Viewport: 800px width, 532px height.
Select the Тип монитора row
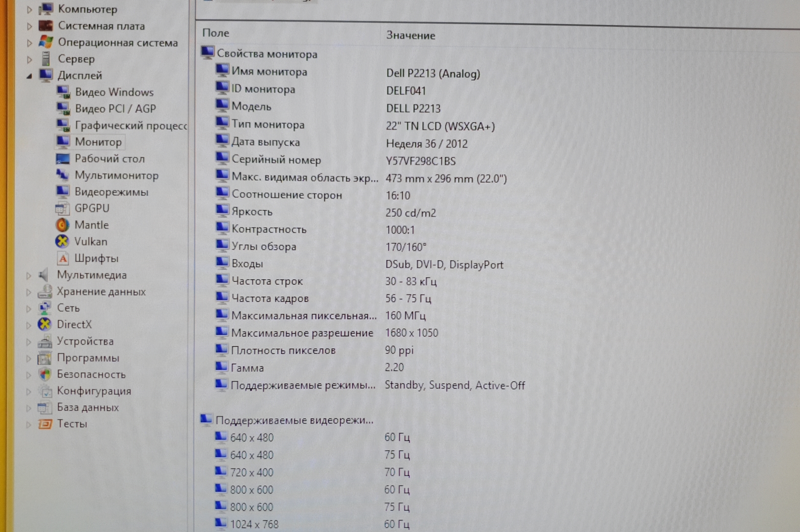click(x=355, y=125)
